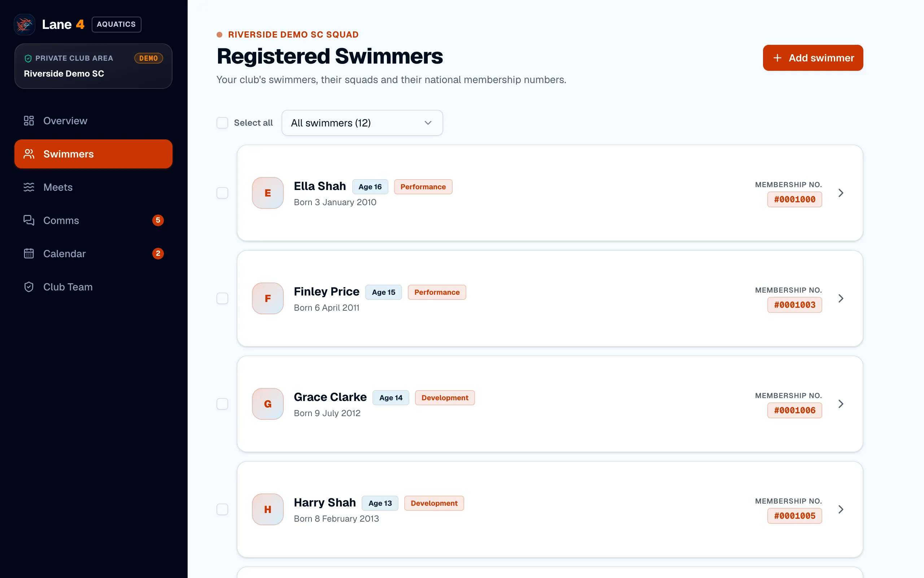
Task: Click the Add swimmer button
Action: [813, 58]
